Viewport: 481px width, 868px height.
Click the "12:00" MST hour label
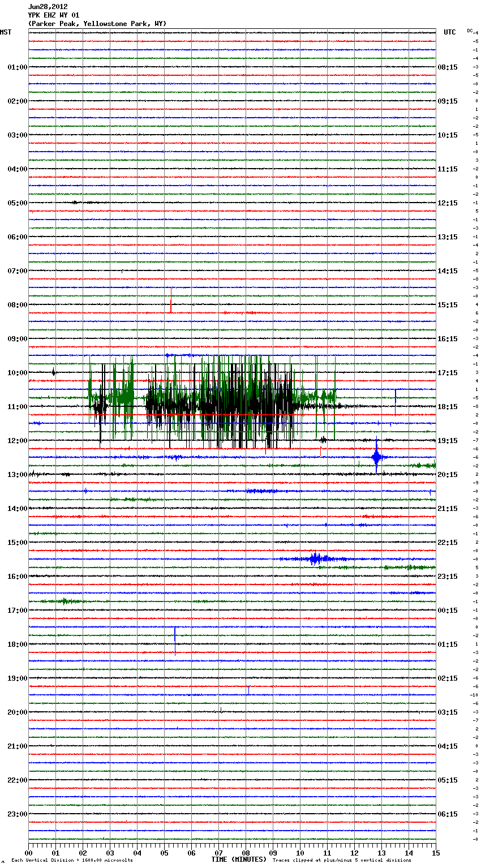tap(18, 441)
